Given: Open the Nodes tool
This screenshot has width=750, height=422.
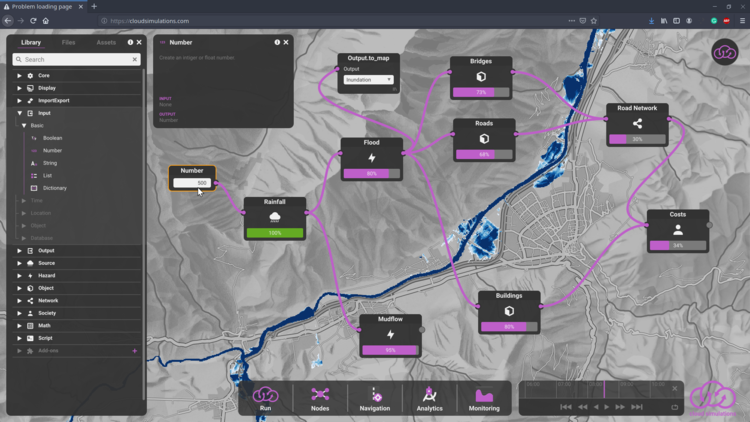Looking at the screenshot, I should [320, 399].
